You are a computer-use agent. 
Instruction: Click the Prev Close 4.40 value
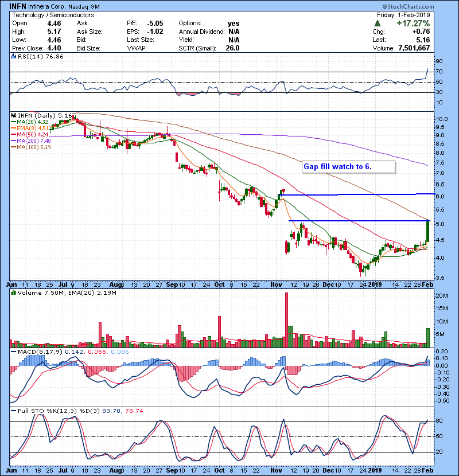[x=54, y=48]
